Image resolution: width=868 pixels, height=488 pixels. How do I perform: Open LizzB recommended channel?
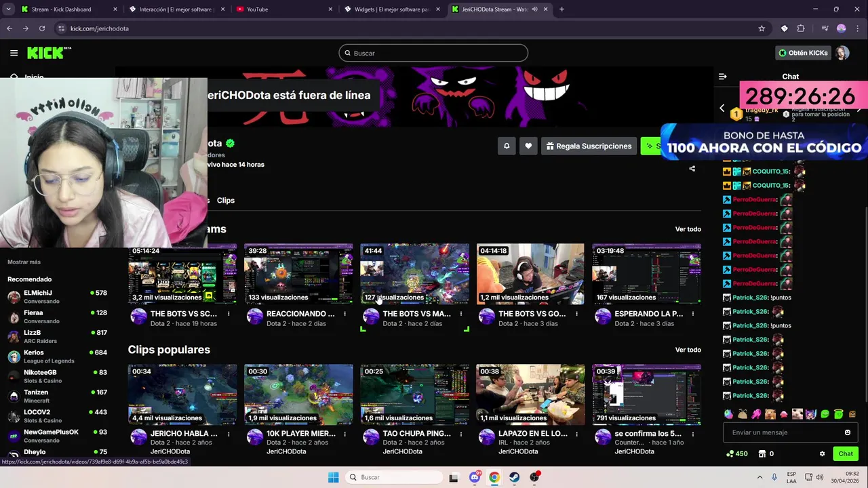(x=58, y=336)
